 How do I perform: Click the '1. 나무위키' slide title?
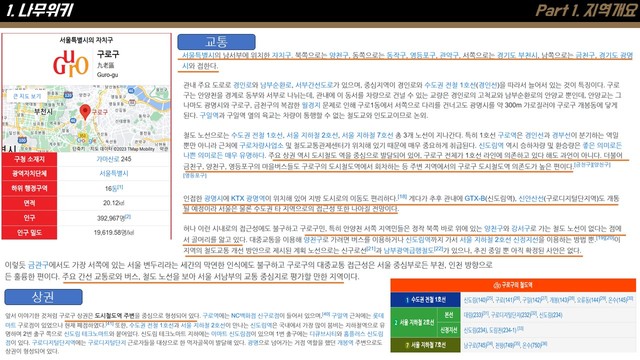[x=40, y=10]
